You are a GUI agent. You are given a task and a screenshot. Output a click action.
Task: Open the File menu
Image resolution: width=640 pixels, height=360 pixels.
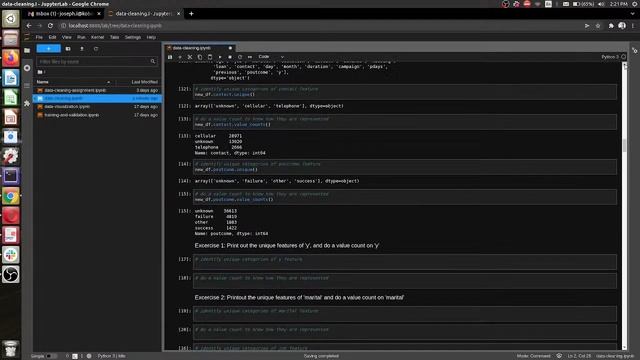tap(39, 37)
